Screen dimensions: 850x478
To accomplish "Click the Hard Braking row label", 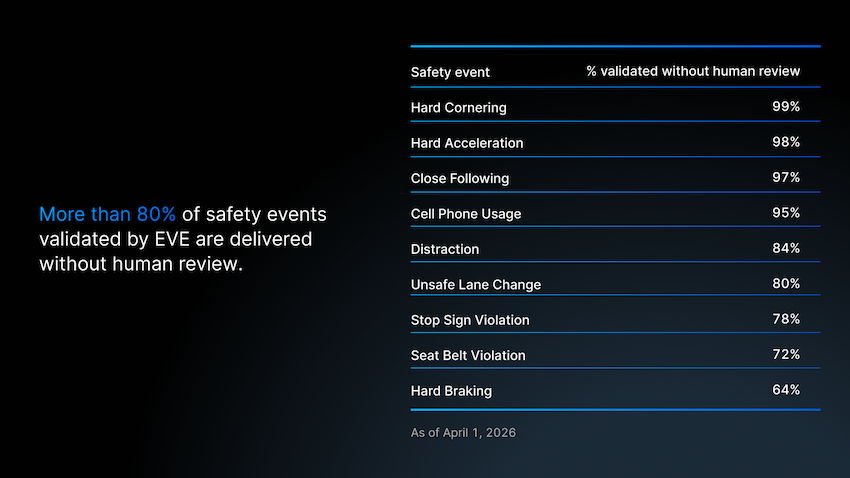I will pyautogui.click(x=451, y=391).
